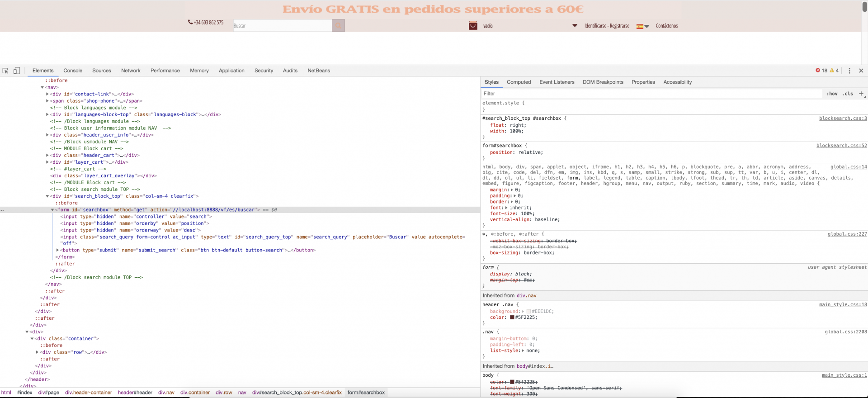This screenshot has height=398, width=868.
Task: Select header#header in the breadcrumb bar
Action: (135, 393)
